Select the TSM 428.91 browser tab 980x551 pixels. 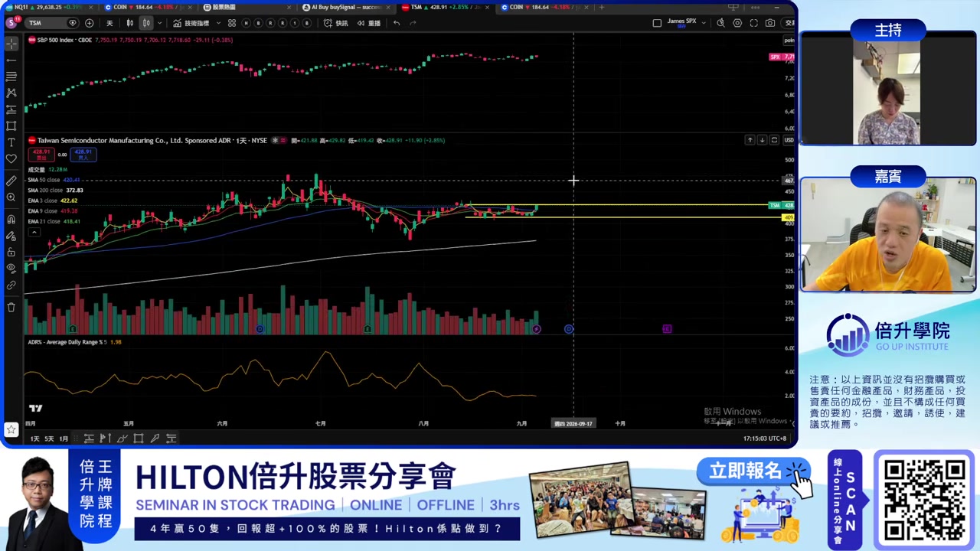click(x=446, y=8)
